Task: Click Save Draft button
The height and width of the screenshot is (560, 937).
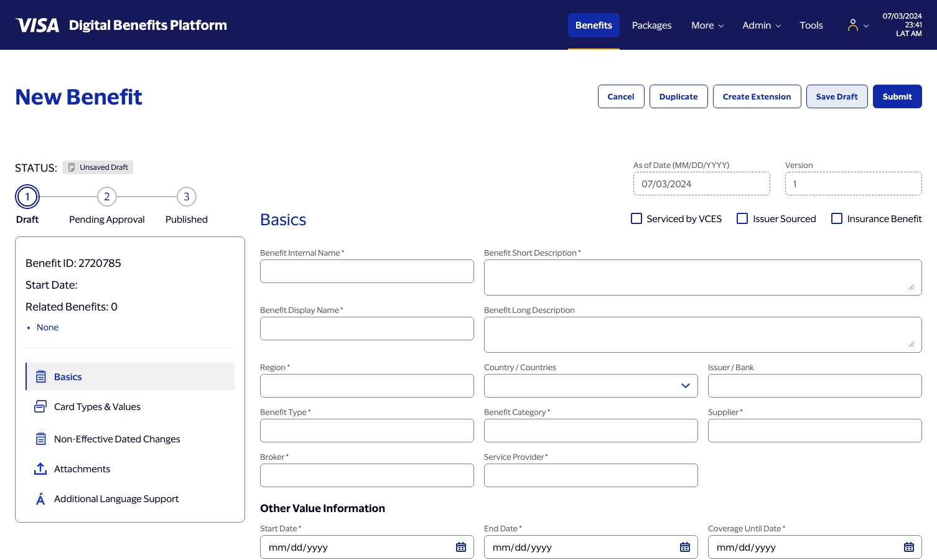Action: coord(837,96)
